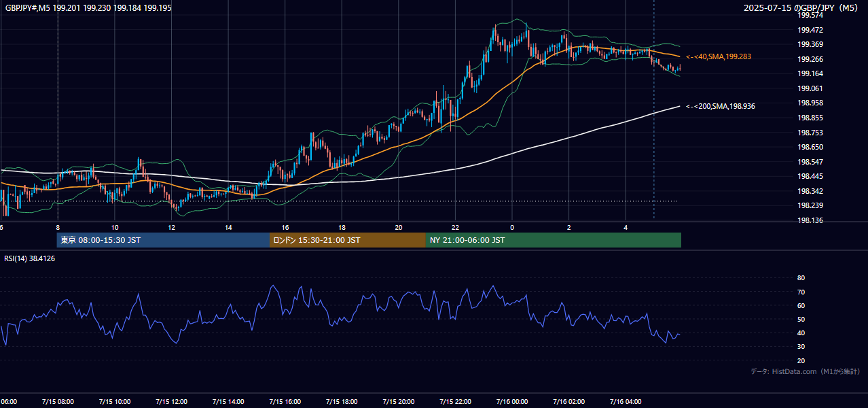Click RSI scale level 40
Image resolution: width=868 pixels, height=408 pixels.
pos(801,333)
